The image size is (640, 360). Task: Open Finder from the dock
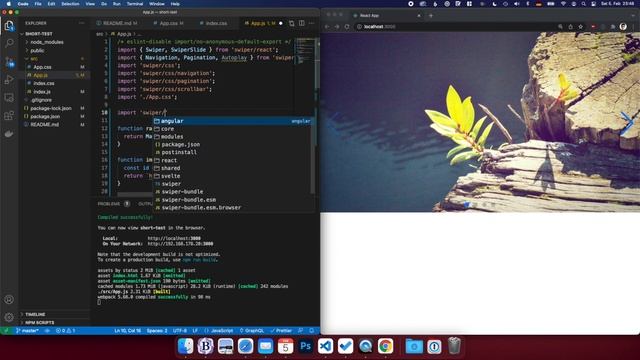coord(186,346)
